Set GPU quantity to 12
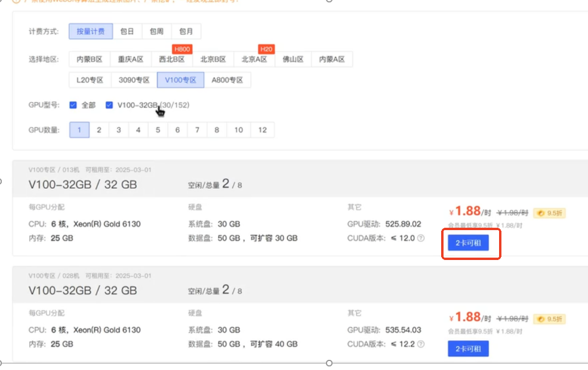 263,130
